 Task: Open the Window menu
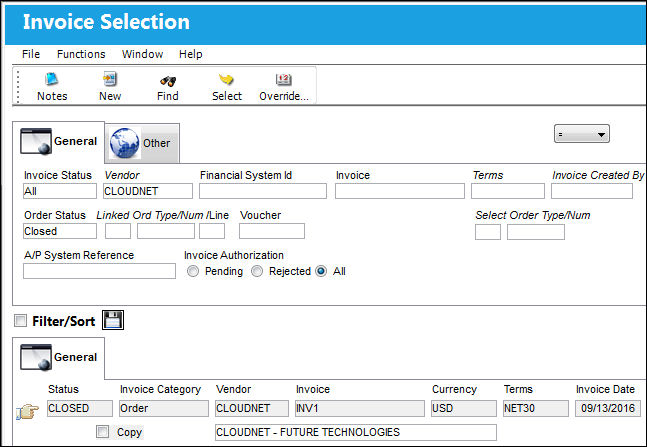click(142, 54)
